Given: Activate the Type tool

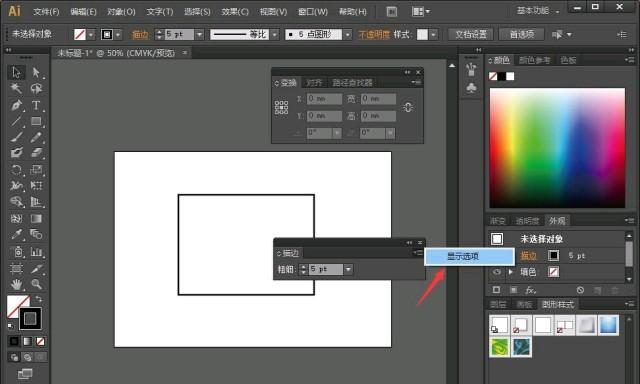Looking at the screenshot, I should pyautogui.click(x=36, y=105).
